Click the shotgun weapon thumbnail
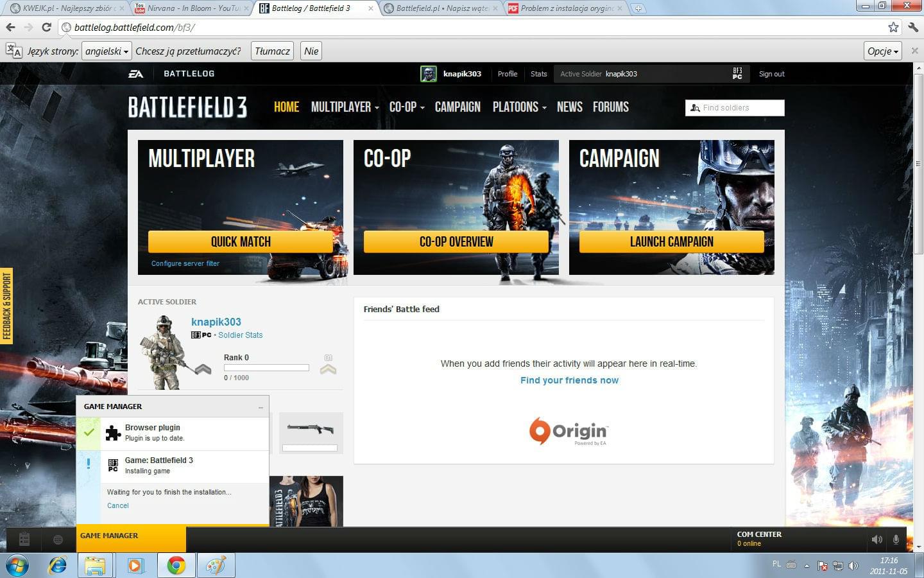The width and height of the screenshot is (924, 578). click(x=311, y=433)
